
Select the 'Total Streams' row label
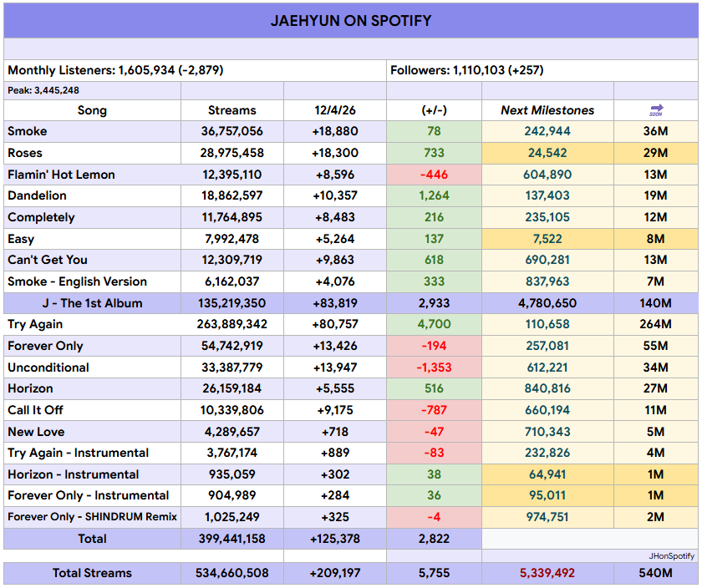(x=92, y=573)
